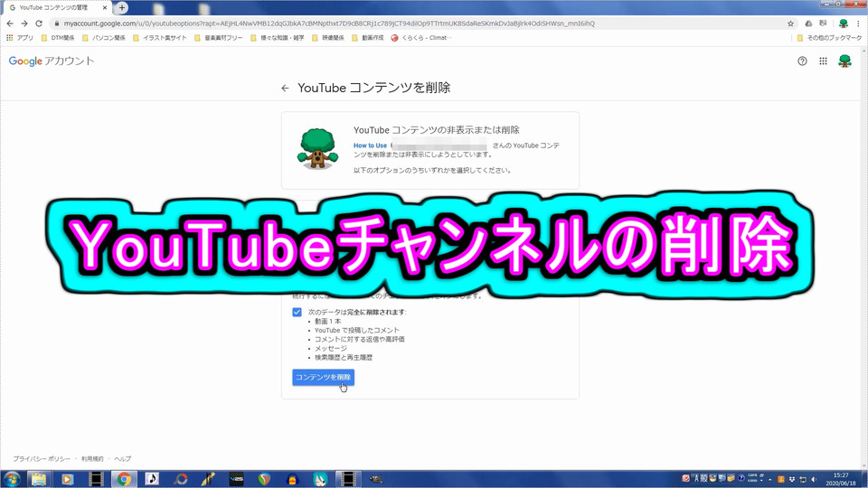This screenshot has width=868, height=488.
Task: Open the 映像関係 bookmark folder
Action: click(328, 38)
